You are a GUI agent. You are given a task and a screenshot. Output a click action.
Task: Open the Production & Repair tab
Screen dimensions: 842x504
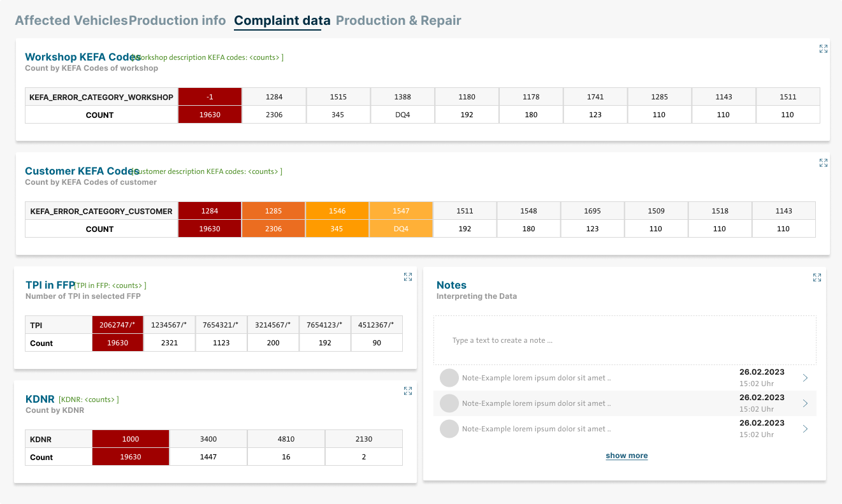[398, 20]
